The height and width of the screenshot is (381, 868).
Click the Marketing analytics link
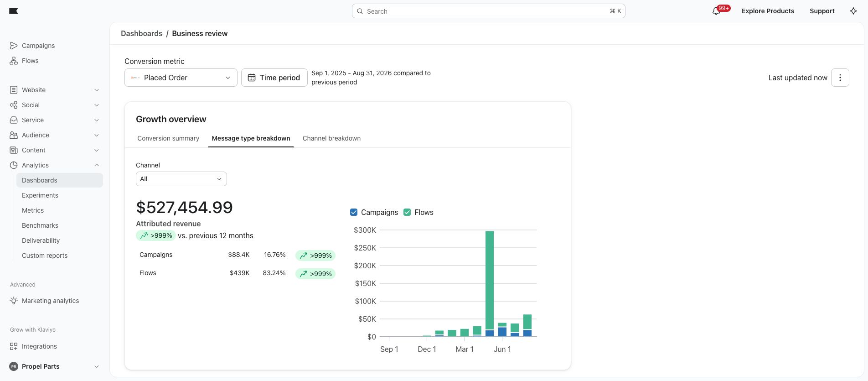(50, 301)
